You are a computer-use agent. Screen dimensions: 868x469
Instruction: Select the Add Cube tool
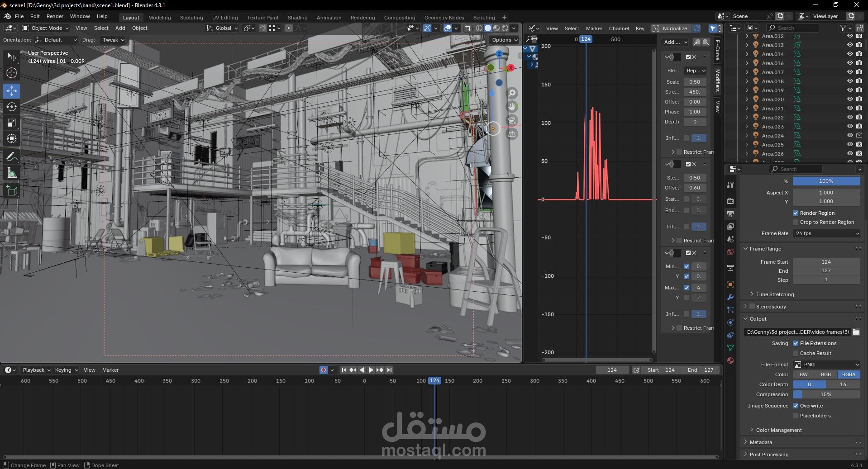[x=12, y=191]
